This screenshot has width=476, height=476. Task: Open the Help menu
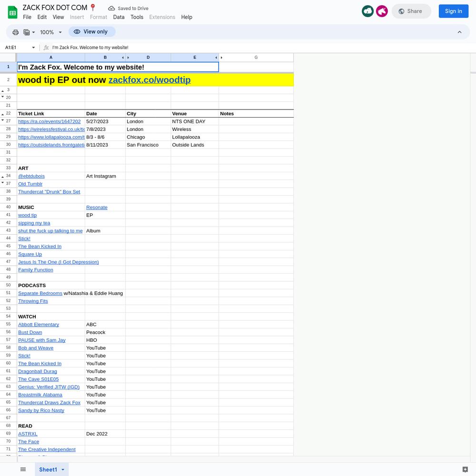click(187, 17)
